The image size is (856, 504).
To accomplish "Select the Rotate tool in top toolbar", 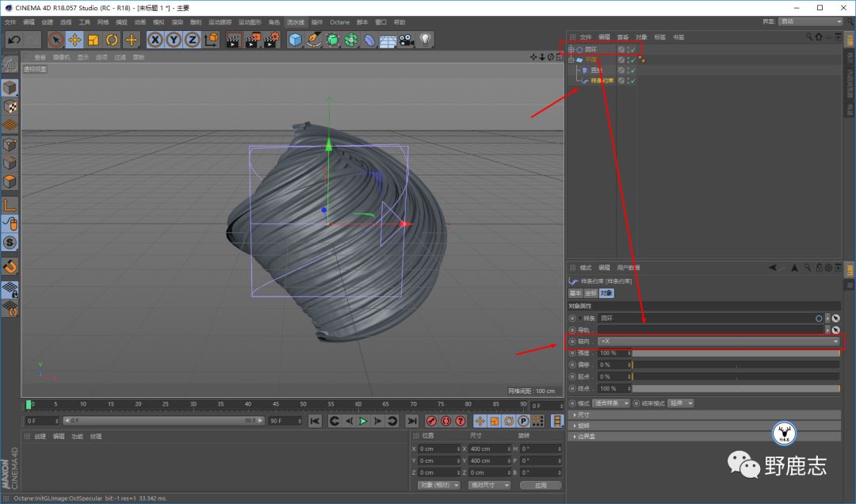I will pos(113,40).
